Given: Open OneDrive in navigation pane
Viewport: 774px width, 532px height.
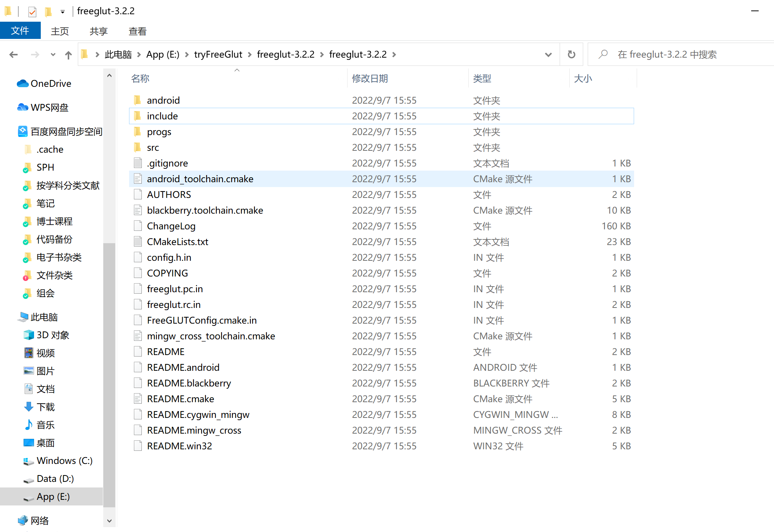Looking at the screenshot, I should pyautogui.click(x=51, y=83).
